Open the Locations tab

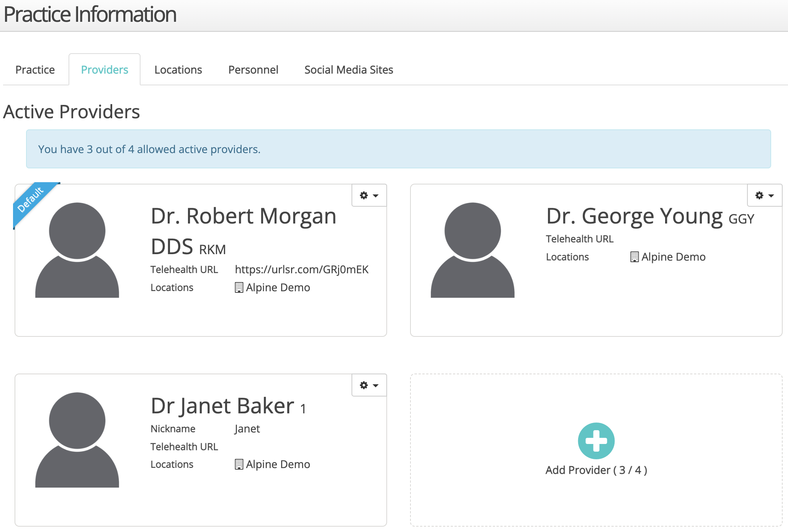178,70
